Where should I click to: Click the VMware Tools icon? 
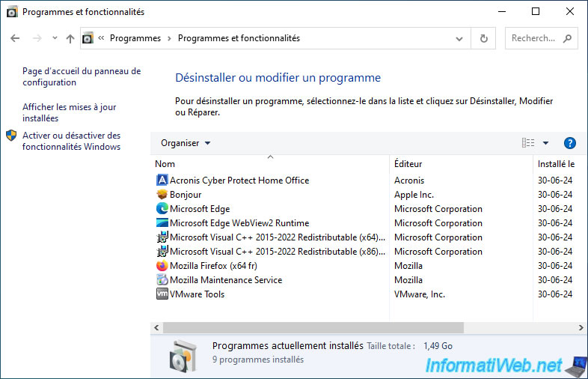pyautogui.click(x=162, y=294)
